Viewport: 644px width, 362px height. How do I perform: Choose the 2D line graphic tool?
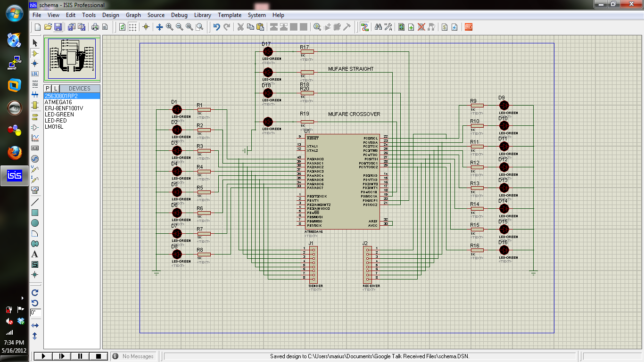[35, 202]
